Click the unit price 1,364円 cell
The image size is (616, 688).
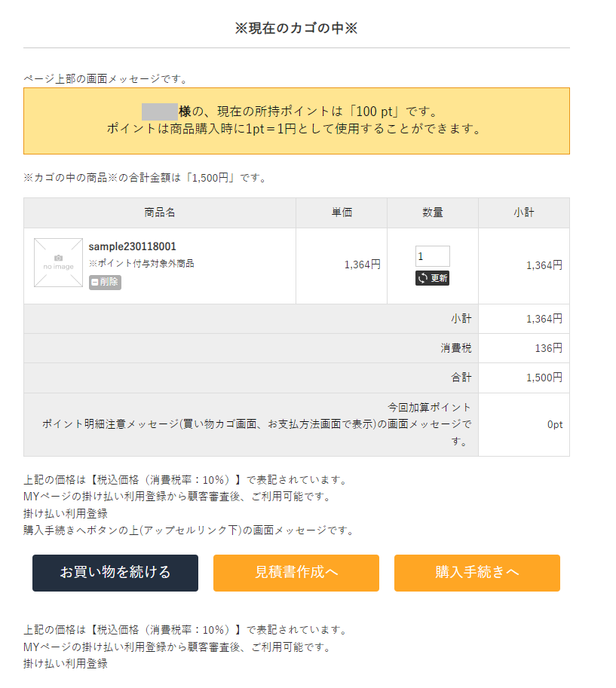(362, 264)
